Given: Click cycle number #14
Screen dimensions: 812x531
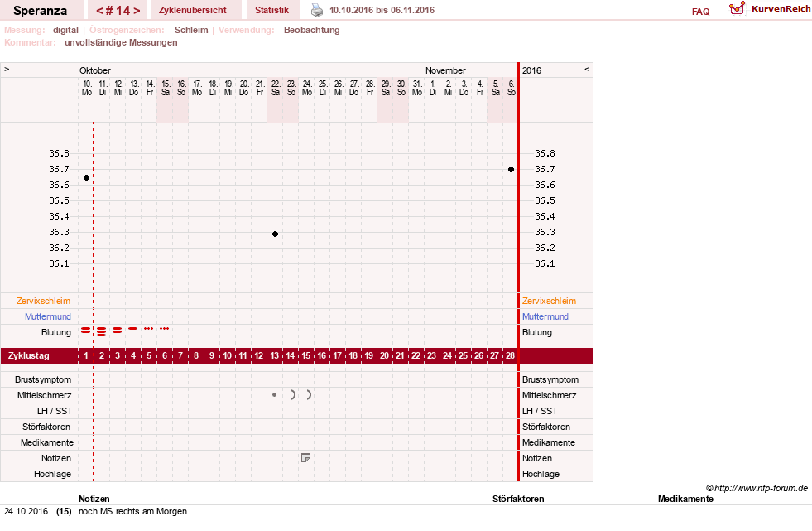Looking at the screenshot, I should [x=118, y=11].
